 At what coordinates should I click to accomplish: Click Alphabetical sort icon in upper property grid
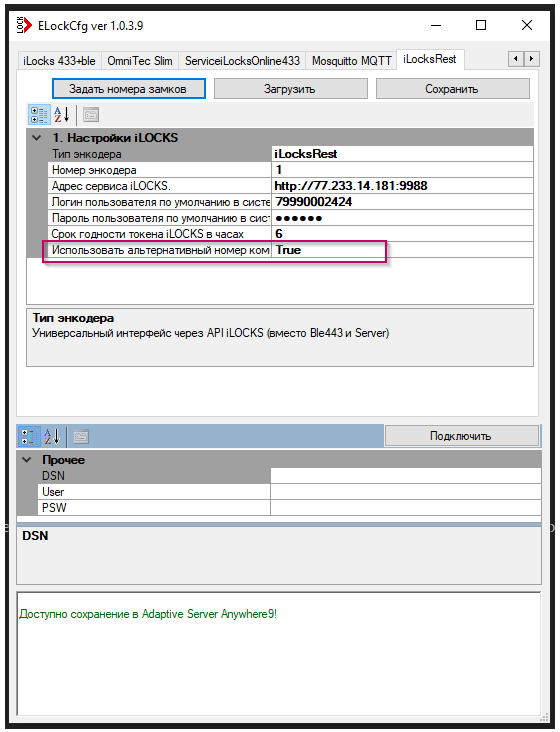click(62, 115)
